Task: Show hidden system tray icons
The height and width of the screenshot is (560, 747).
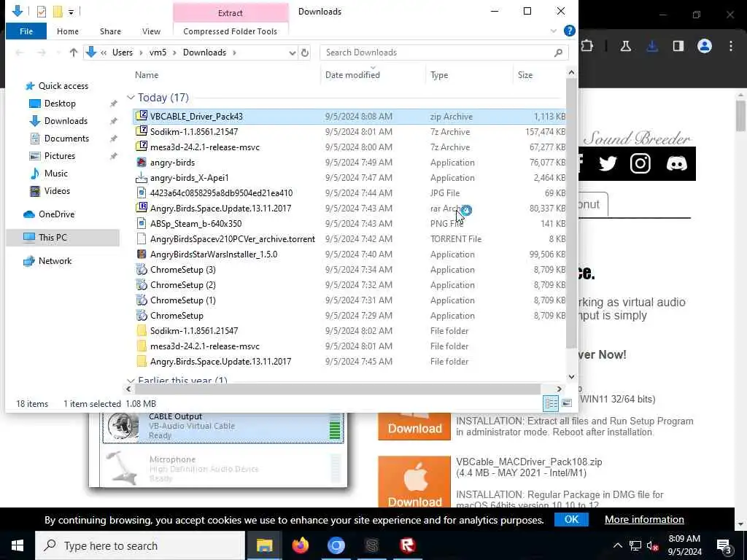Action: pos(617,545)
